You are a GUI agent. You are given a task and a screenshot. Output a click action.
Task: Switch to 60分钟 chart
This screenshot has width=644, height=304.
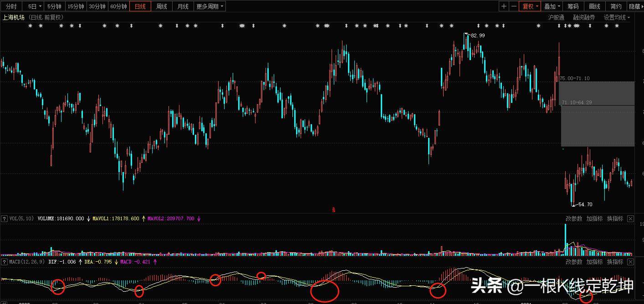118,6
